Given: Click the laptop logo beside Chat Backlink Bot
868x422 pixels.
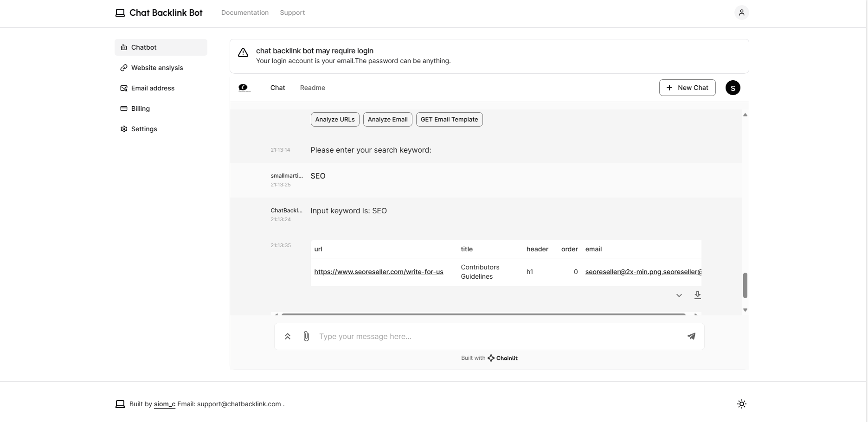Looking at the screenshot, I should pos(120,13).
